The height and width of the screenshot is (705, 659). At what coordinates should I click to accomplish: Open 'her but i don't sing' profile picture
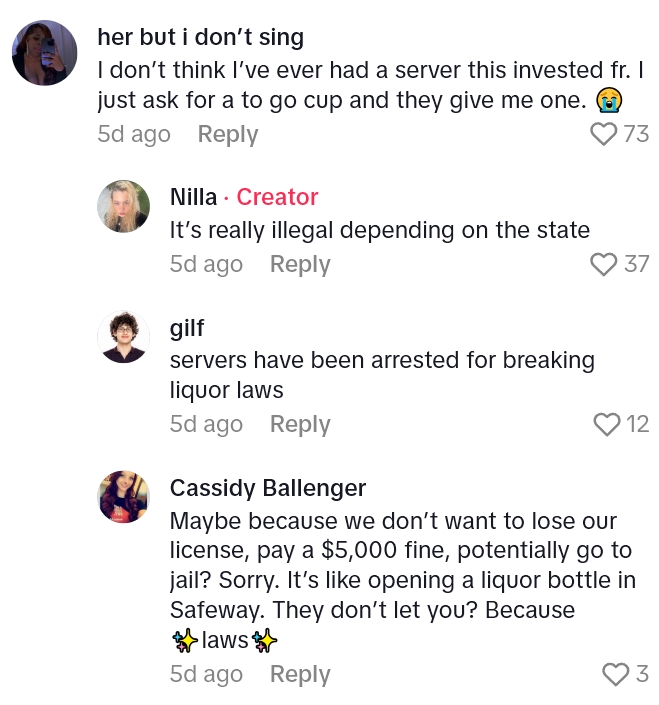pyautogui.click(x=44, y=53)
